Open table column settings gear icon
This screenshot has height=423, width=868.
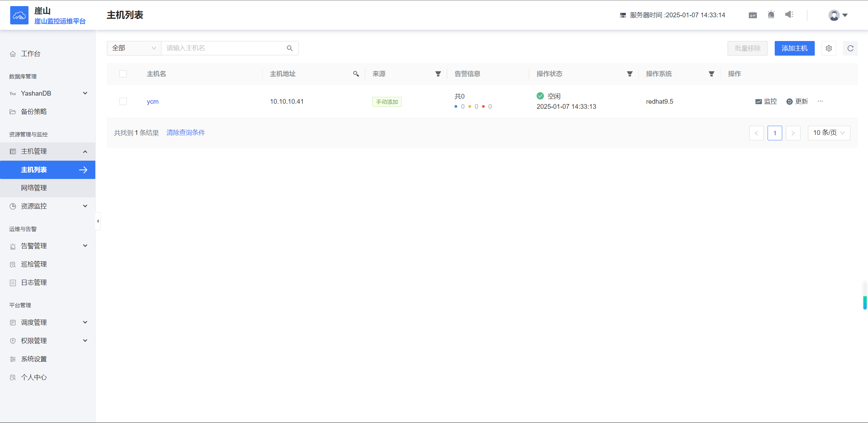pos(829,48)
